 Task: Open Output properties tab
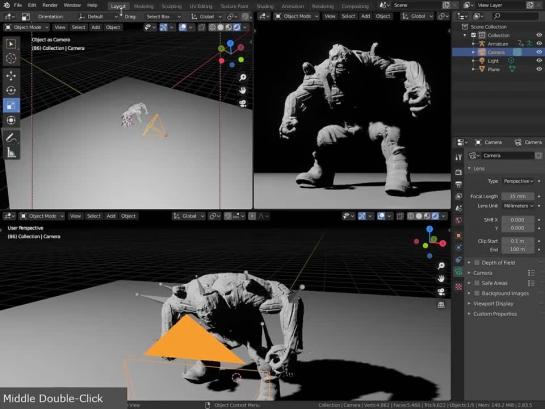pos(459,184)
